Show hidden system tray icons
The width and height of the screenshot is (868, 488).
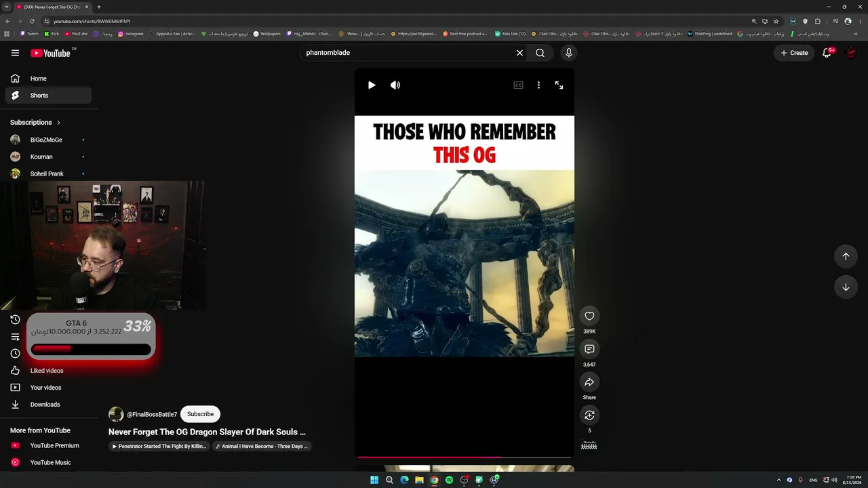778,480
